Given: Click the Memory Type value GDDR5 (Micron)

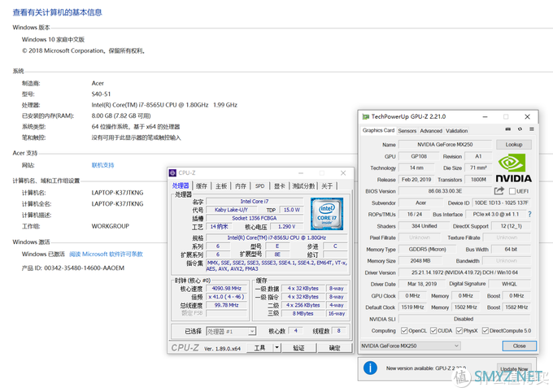Looking at the screenshot, I should tap(427, 249).
